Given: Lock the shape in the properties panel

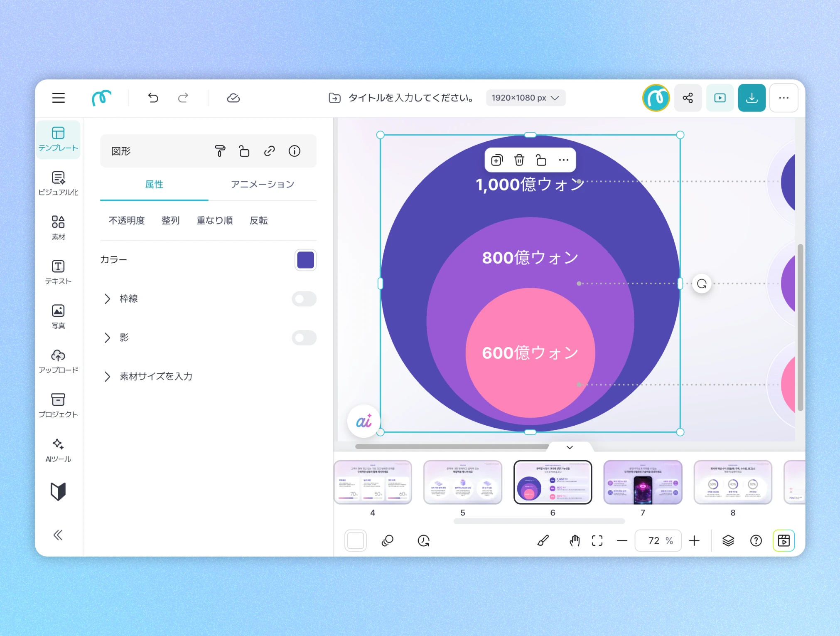Looking at the screenshot, I should 244,151.
